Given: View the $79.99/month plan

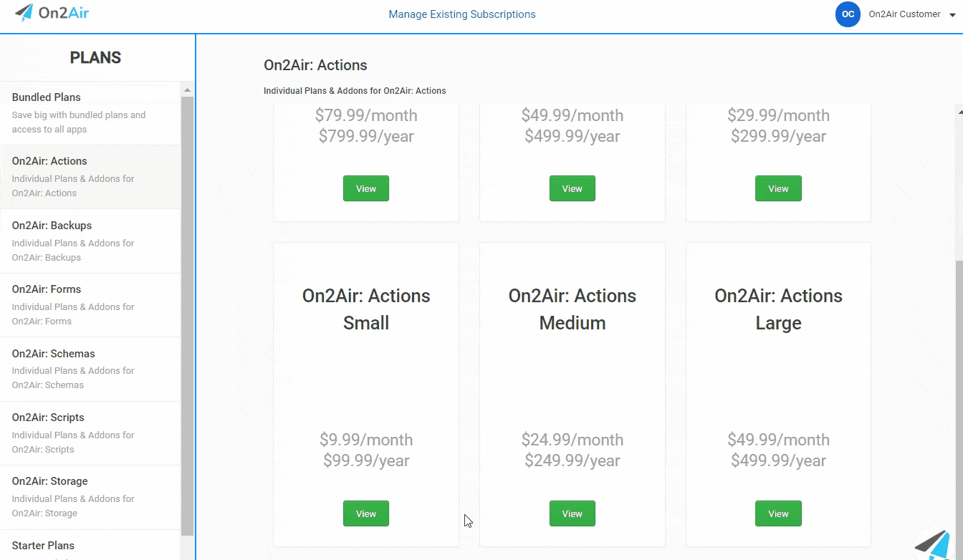Looking at the screenshot, I should [365, 188].
